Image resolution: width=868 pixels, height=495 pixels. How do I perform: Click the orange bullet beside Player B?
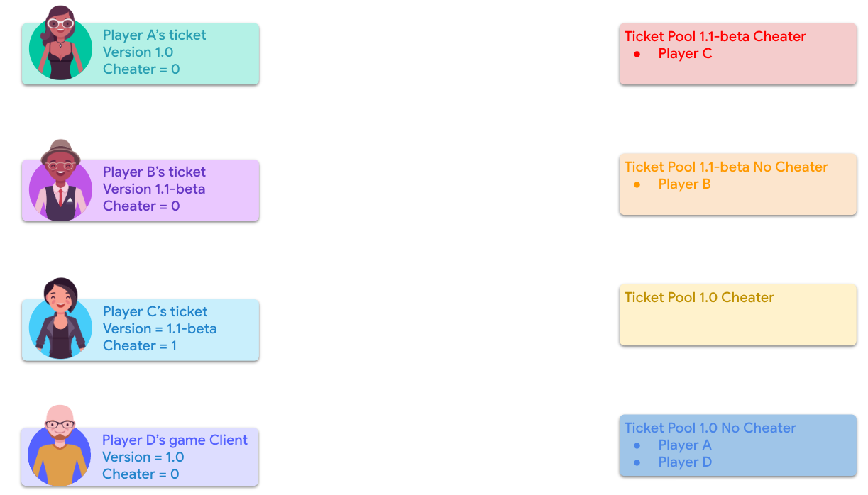[637, 184]
